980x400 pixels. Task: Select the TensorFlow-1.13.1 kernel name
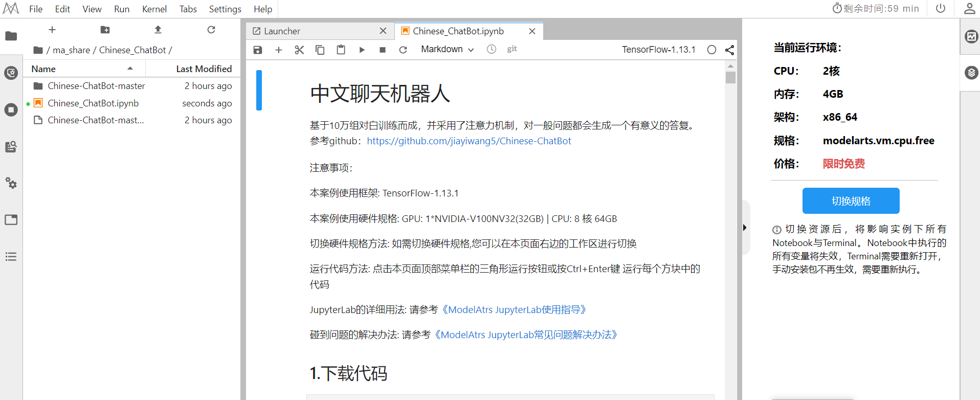(659, 50)
